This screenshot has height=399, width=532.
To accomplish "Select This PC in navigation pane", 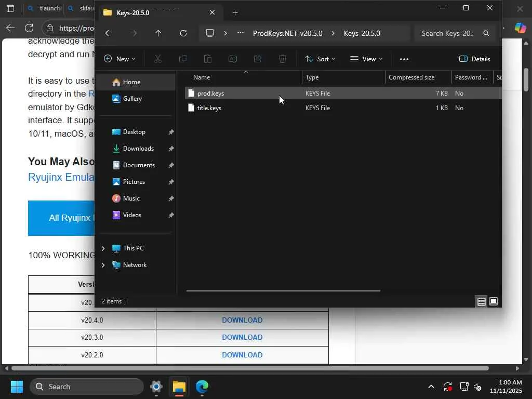I will [134, 248].
